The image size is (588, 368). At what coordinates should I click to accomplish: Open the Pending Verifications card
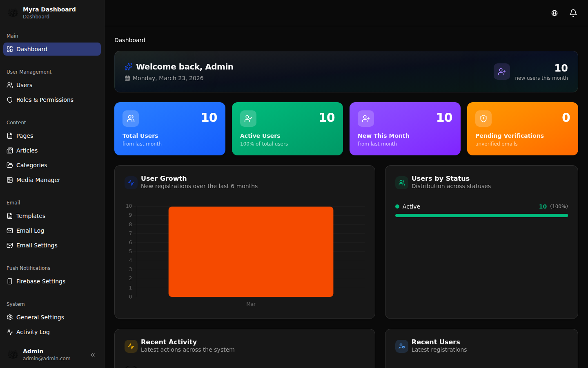pos(523,129)
